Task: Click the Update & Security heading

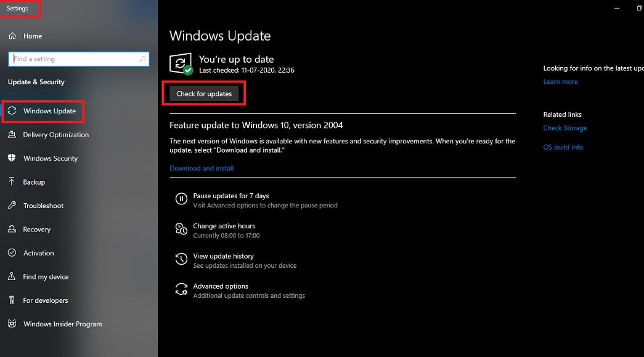Action: tap(36, 82)
